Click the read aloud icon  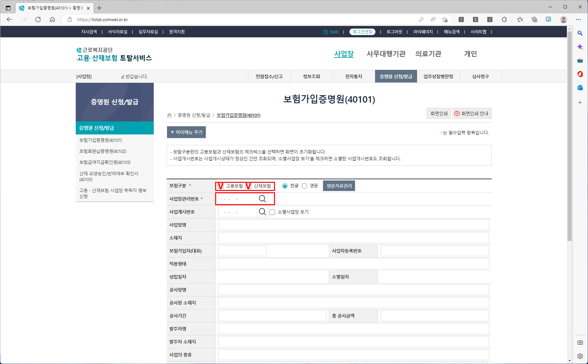[x=433, y=19]
